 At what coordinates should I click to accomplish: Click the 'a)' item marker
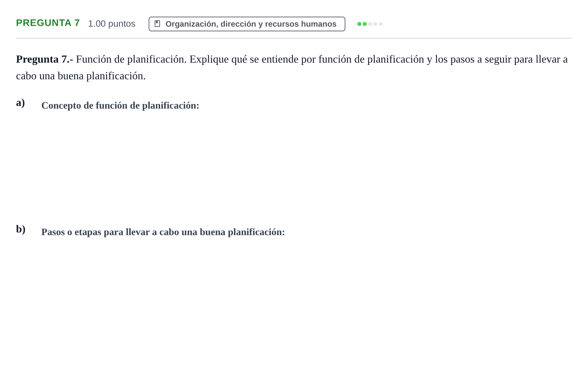click(20, 103)
